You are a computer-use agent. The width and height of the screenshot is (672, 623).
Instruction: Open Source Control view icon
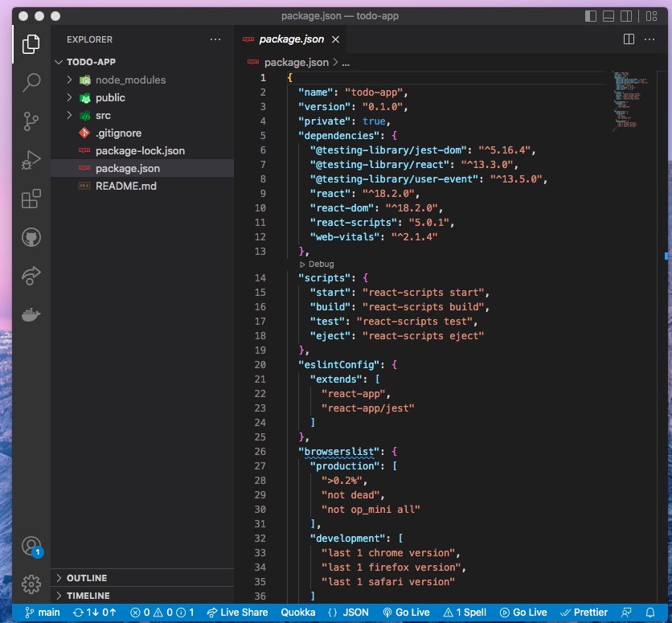pos(31,121)
